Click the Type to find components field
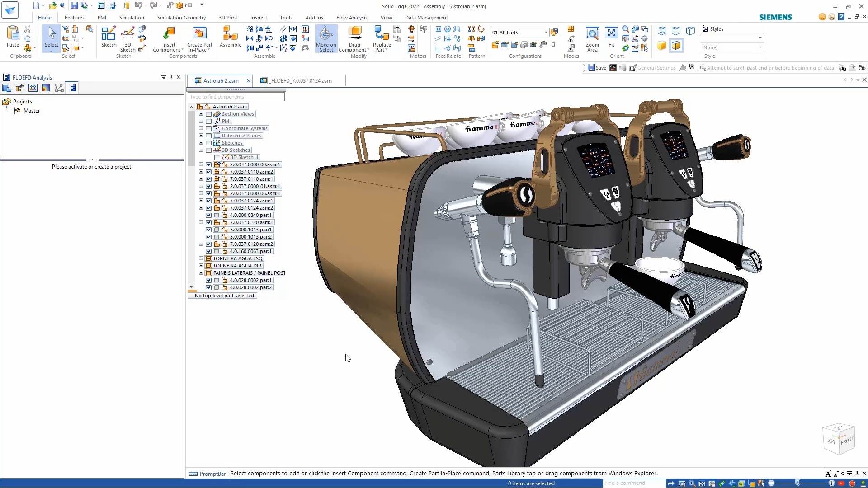Viewport: 868px width, 488px height. coord(236,96)
